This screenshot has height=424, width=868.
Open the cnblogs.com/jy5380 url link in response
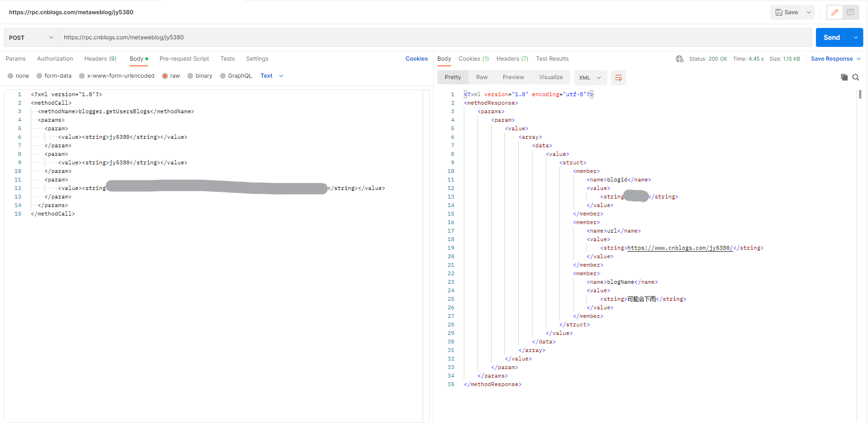tap(680, 248)
